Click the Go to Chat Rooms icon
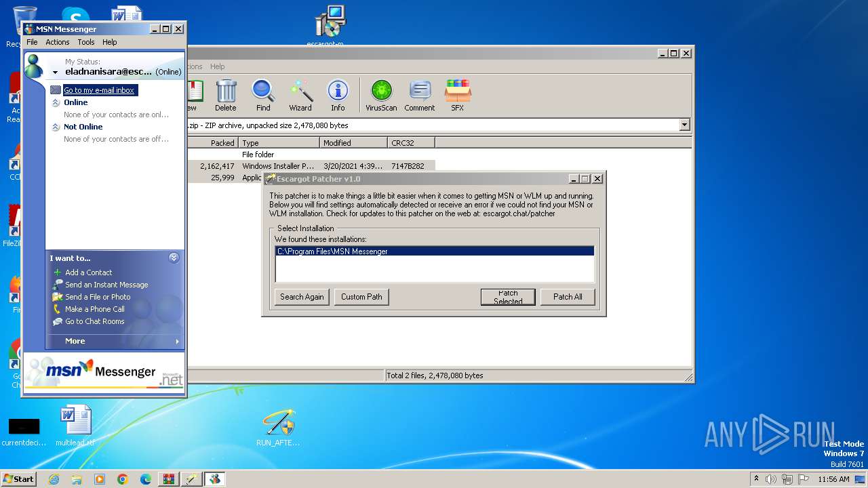 (58, 321)
